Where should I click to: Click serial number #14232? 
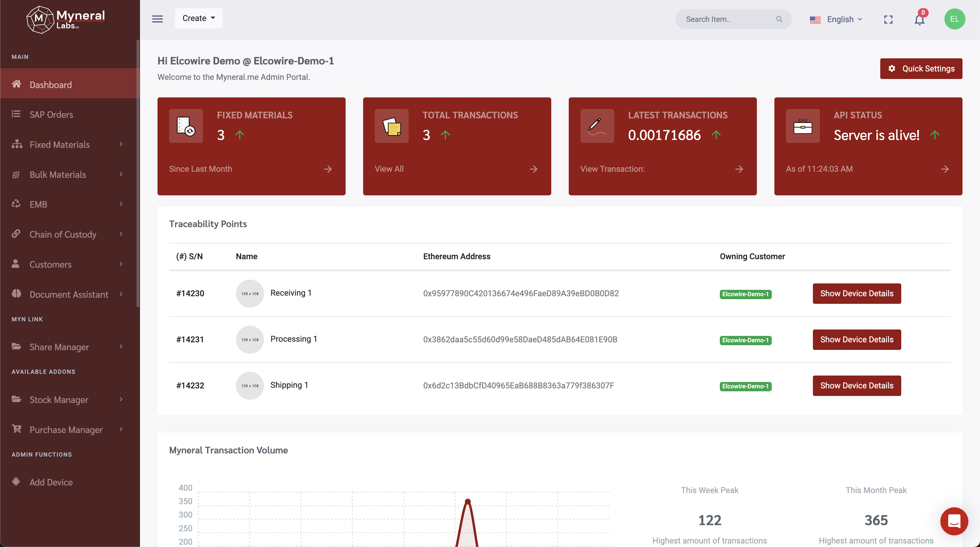190,385
